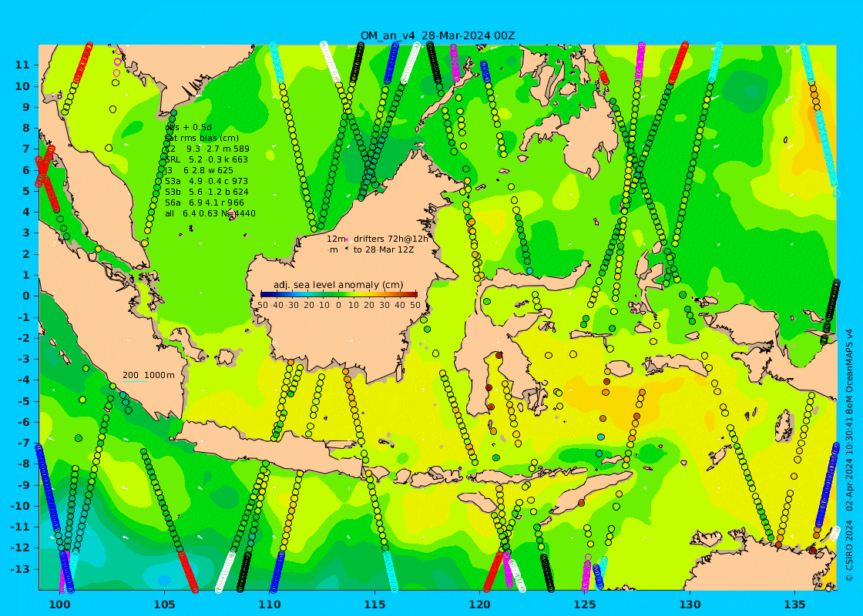Select latitude axis tick label -5
863x616 pixels.
pyautogui.click(x=24, y=401)
